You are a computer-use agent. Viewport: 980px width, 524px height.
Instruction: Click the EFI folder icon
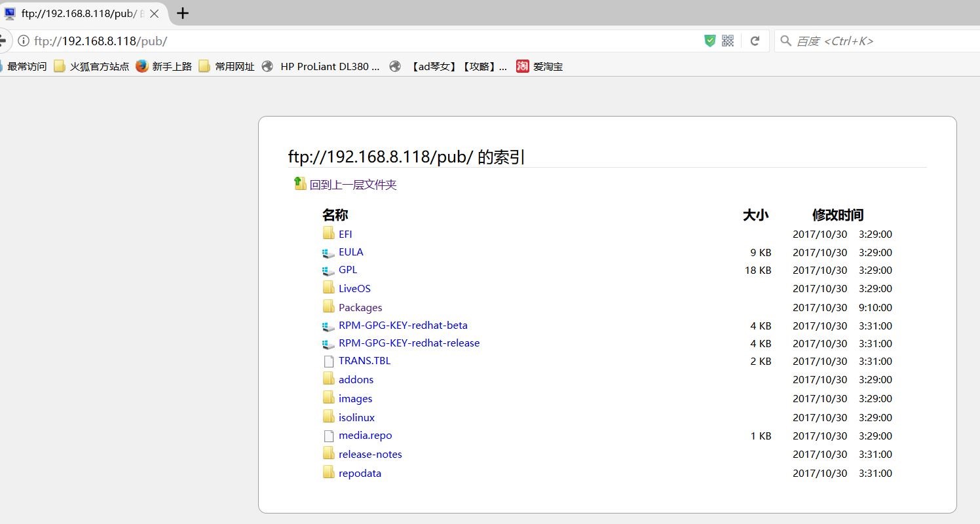coord(329,233)
